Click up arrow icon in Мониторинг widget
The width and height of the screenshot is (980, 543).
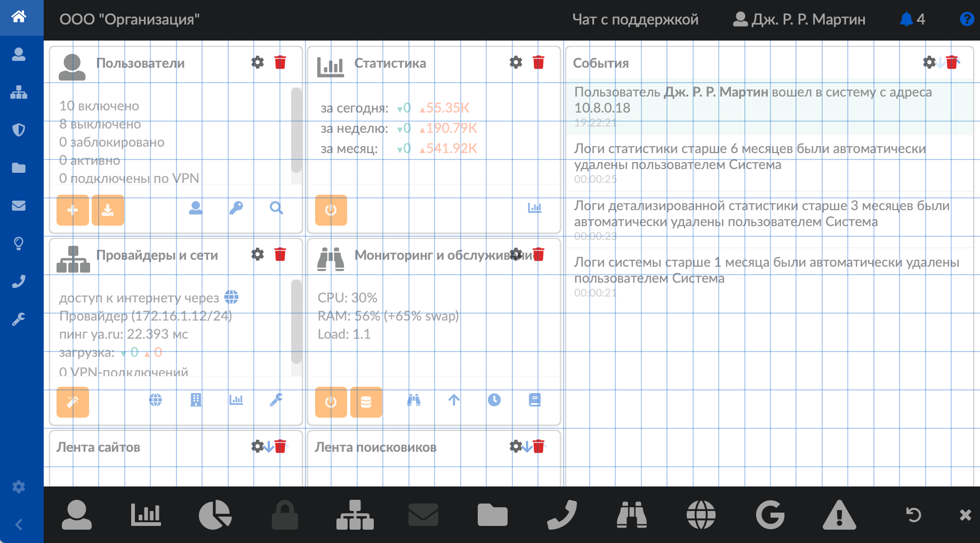point(454,400)
